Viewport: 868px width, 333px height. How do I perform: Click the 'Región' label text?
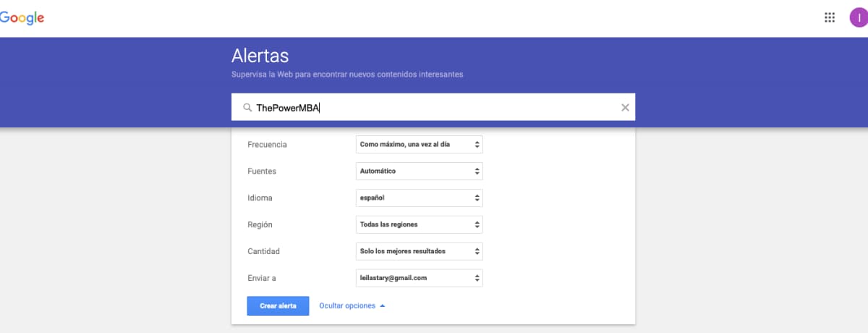(x=260, y=224)
